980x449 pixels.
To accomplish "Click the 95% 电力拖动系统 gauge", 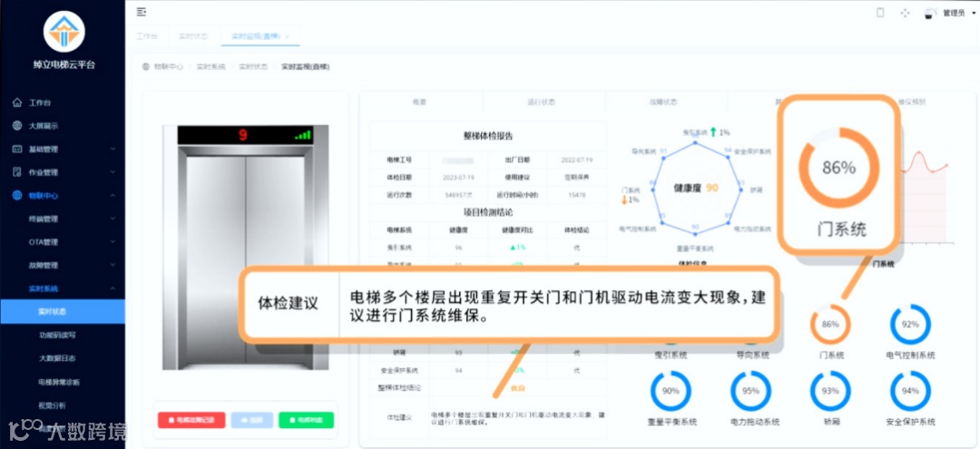I will pos(750,391).
